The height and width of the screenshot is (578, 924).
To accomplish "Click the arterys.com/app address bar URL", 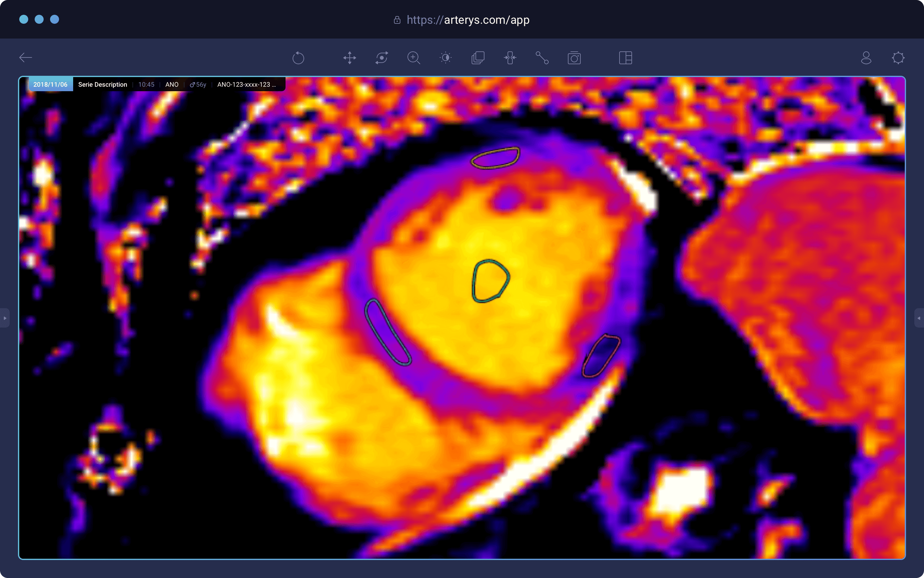I will [x=468, y=20].
